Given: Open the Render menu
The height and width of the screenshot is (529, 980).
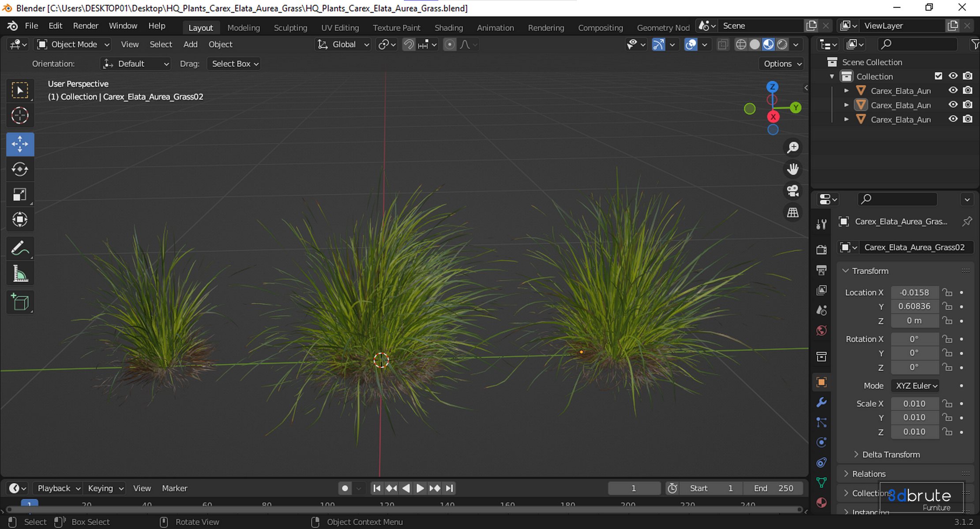Looking at the screenshot, I should pyautogui.click(x=85, y=26).
